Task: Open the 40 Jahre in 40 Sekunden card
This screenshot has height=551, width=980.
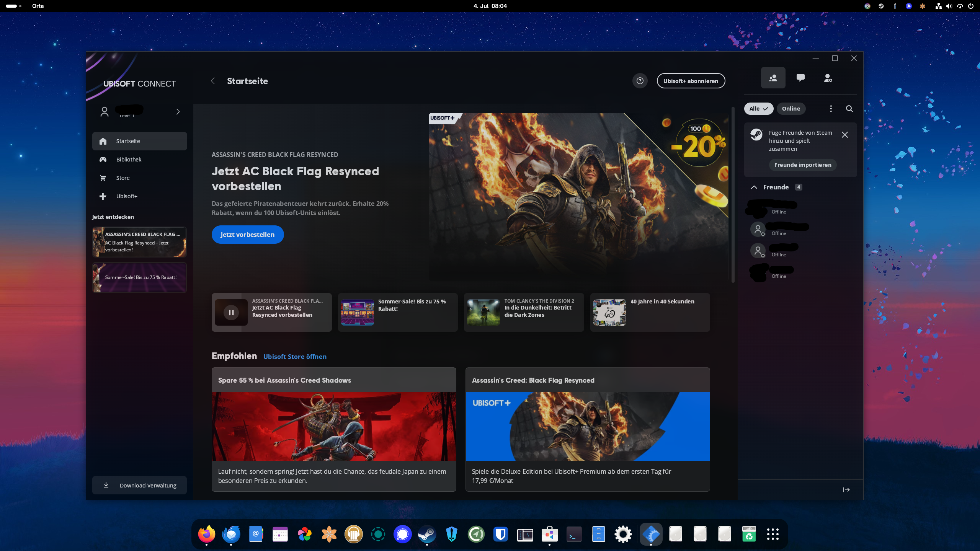Action: [x=650, y=312]
